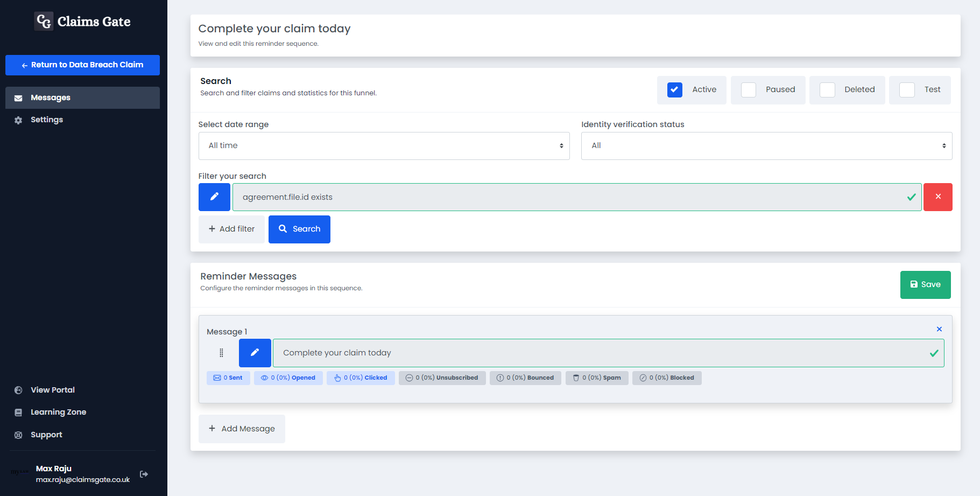The width and height of the screenshot is (980, 496).
Task: Click the agreement.file.id exists filter field
Action: 577,197
